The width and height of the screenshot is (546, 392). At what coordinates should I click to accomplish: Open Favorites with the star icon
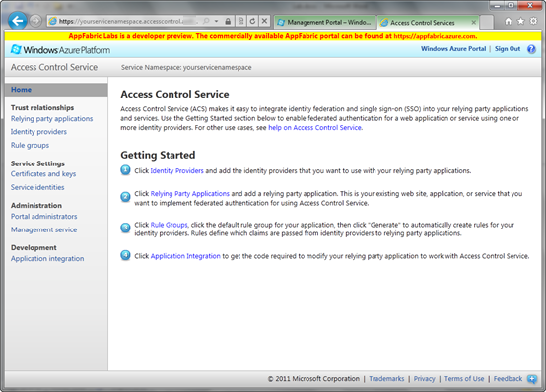click(521, 22)
